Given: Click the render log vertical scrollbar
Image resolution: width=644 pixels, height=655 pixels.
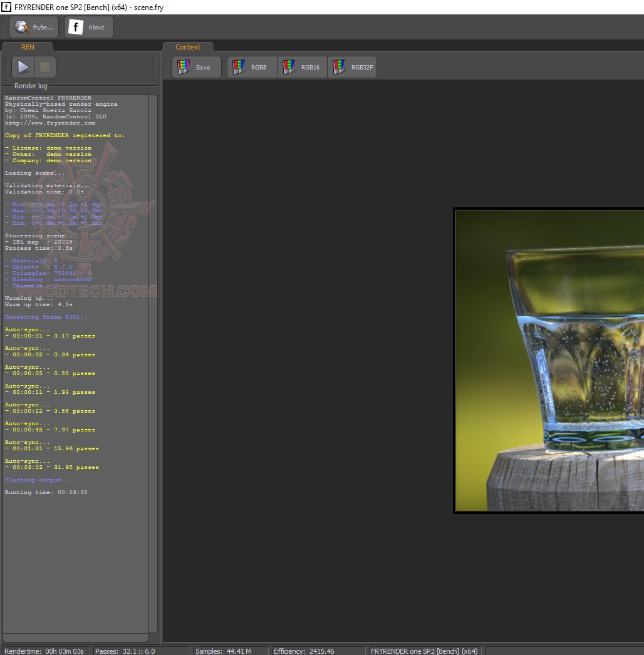Looking at the screenshot, I should (x=153, y=363).
